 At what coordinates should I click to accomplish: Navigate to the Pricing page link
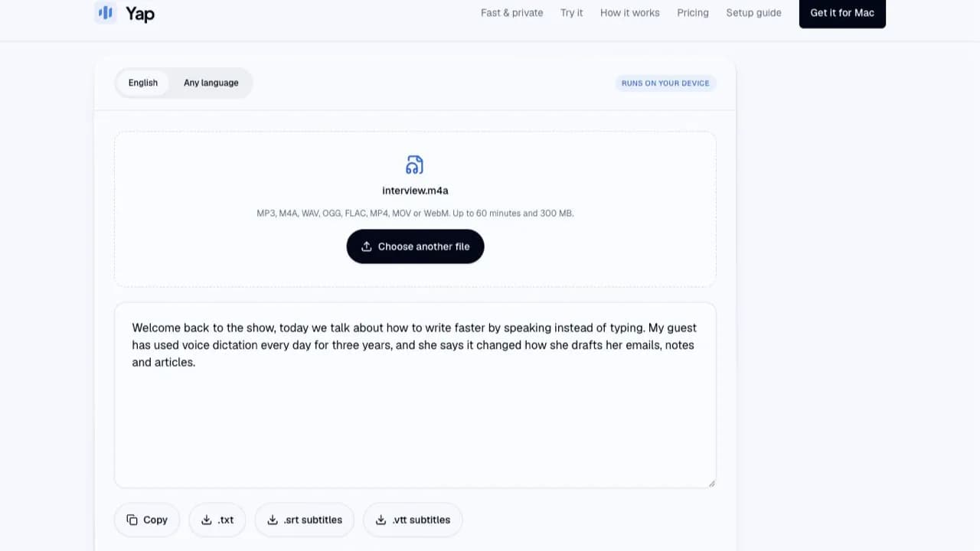(x=693, y=13)
